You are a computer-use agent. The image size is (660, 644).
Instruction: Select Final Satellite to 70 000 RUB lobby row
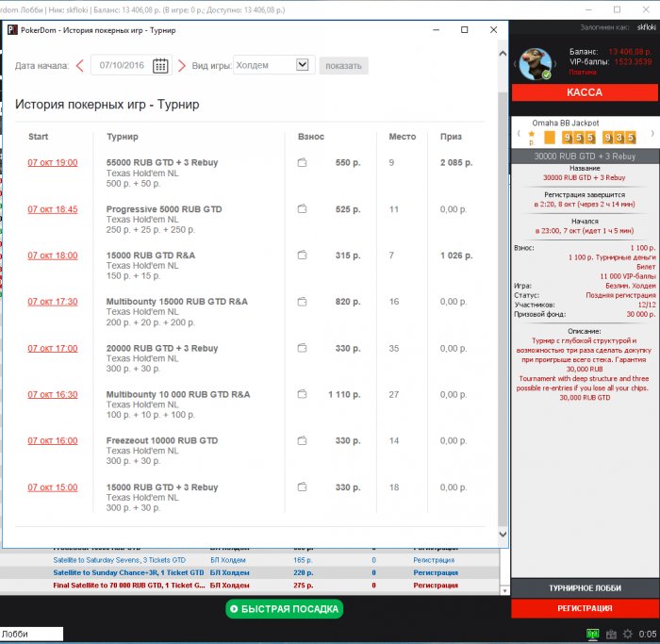coord(250,586)
